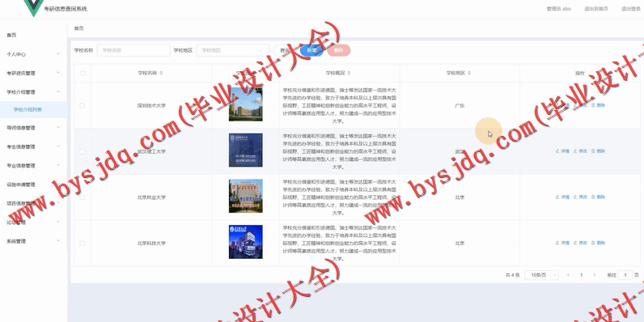Go to previous page arrow
The image size is (644, 322).
point(569,275)
